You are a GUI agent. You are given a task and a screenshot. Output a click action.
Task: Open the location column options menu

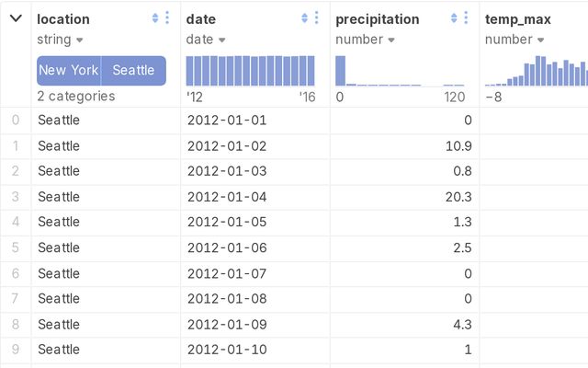point(166,18)
